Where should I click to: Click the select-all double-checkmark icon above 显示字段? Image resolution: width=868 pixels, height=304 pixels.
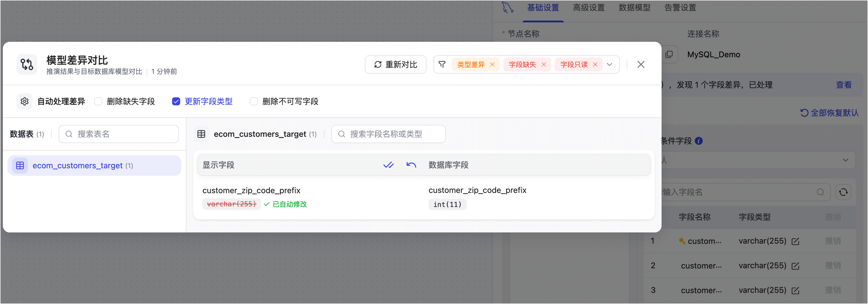pyautogui.click(x=389, y=165)
